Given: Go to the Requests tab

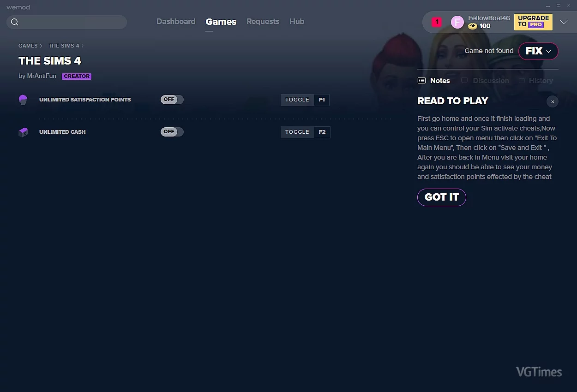Looking at the screenshot, I should (x=263, y=22).
